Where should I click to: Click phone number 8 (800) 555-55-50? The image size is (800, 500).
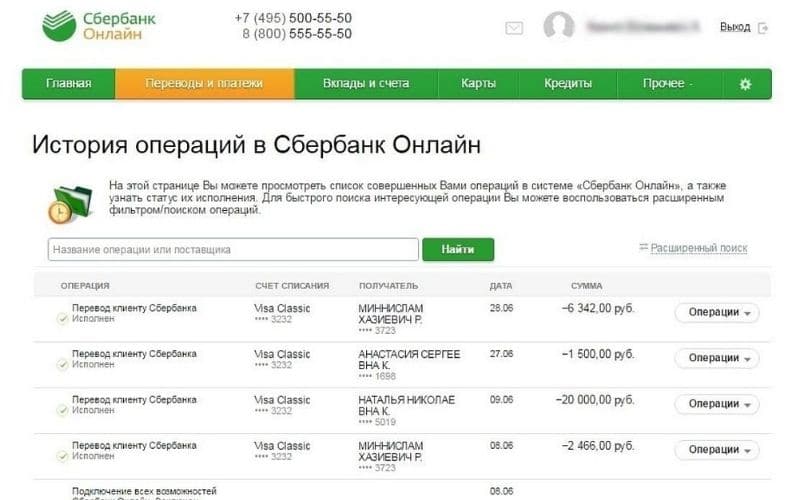pyautogui.click(x=297, y=34)
